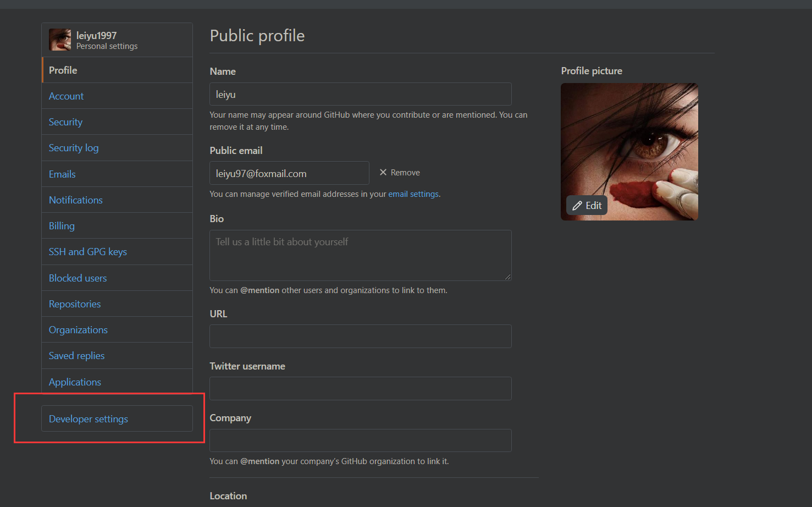Screen dimensions: 812x507
Task: Go to Security settings
Action: click(117, 122)
